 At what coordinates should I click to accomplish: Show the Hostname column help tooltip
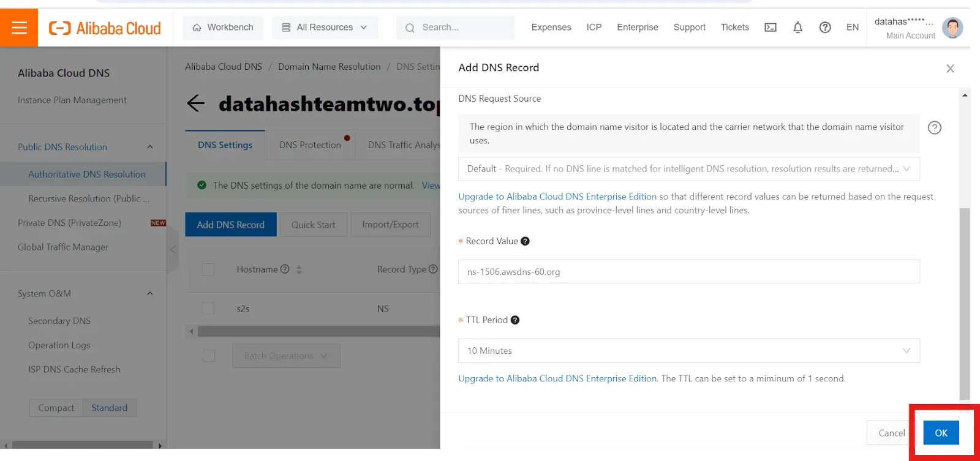(285, 269)
